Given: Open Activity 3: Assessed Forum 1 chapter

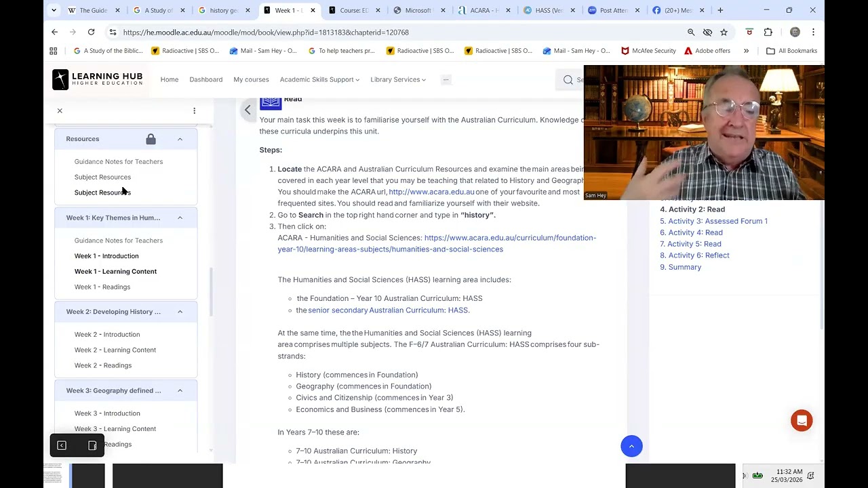Looking at the screenshot, I should tap(717, 221).
